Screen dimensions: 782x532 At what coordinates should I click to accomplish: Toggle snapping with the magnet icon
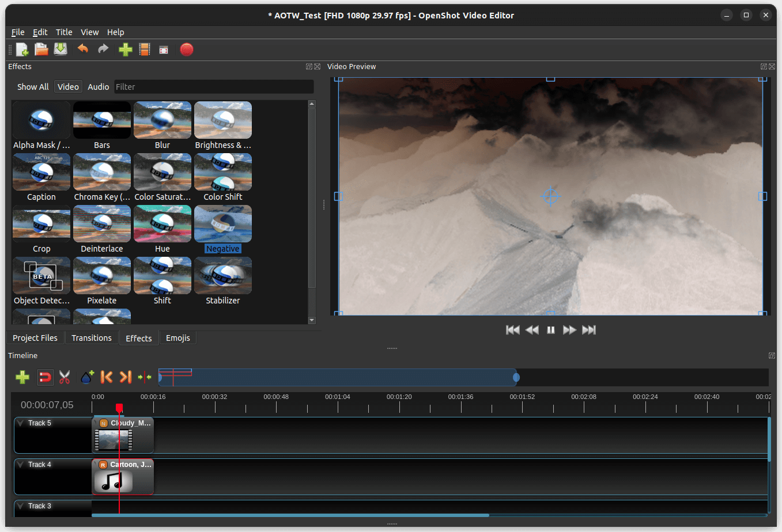click(x=45, y=377)
